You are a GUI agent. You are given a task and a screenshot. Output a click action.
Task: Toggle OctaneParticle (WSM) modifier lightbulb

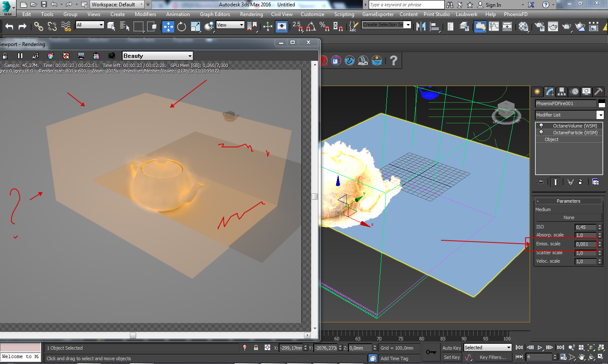tap(541, 133)
